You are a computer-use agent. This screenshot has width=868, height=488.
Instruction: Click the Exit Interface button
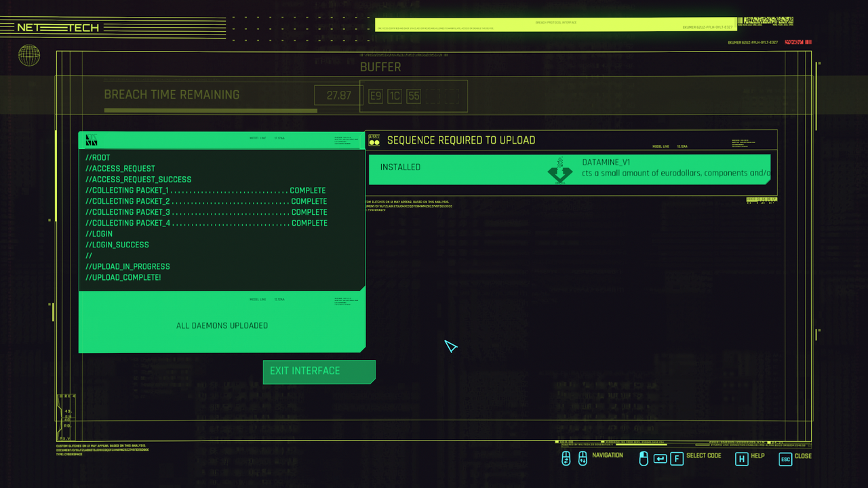pyautogui.click(x=319, y=371)
